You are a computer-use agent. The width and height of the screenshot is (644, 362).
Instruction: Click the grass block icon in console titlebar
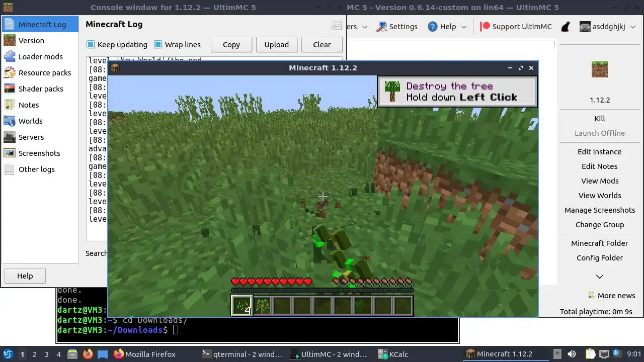[8, 8]
